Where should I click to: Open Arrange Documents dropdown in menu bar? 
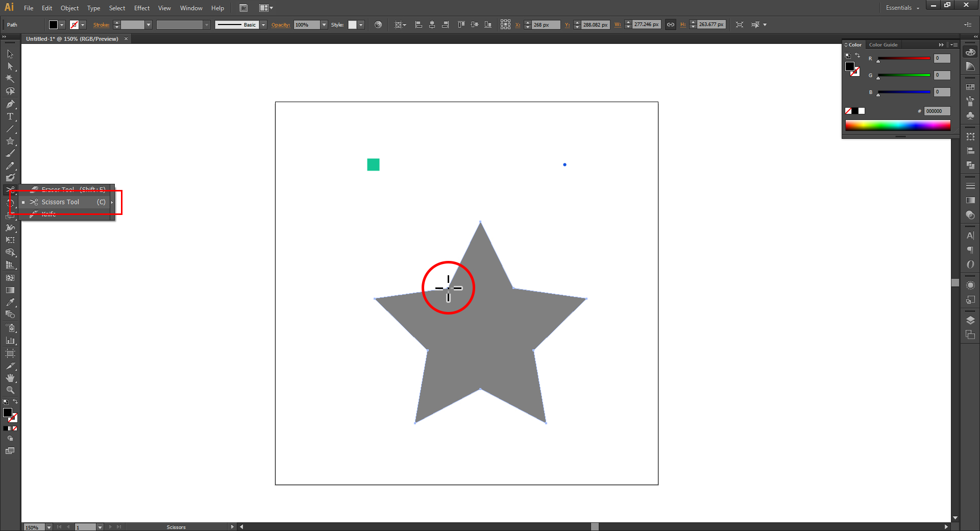click(x=266, y=8)
